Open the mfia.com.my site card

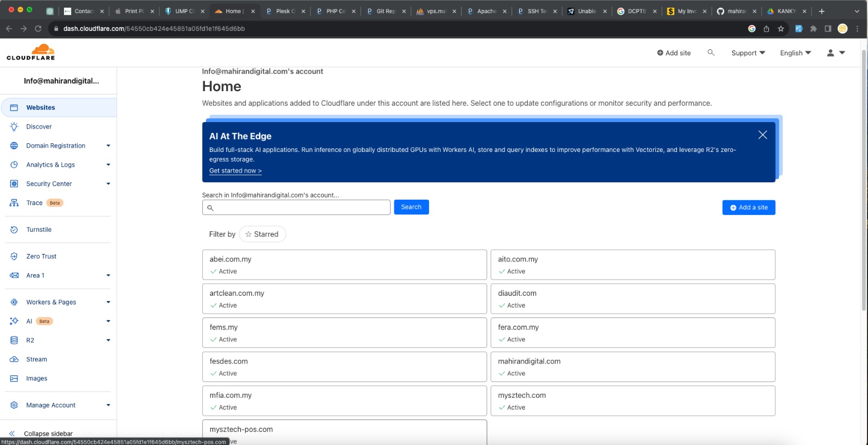(x=344, y=400)
